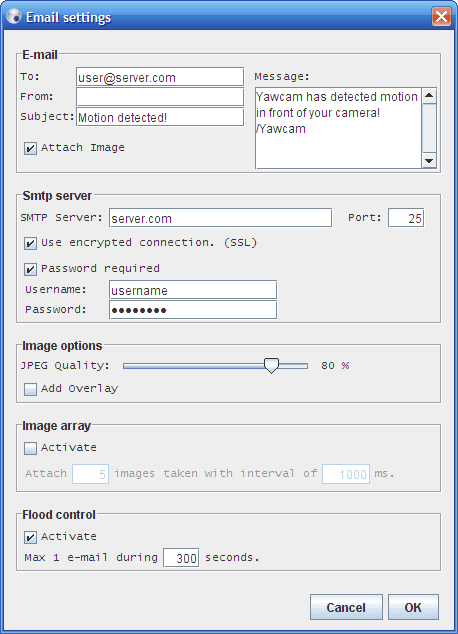
Task: Click the message scrollbar down arrow
Action: (429, 160)
